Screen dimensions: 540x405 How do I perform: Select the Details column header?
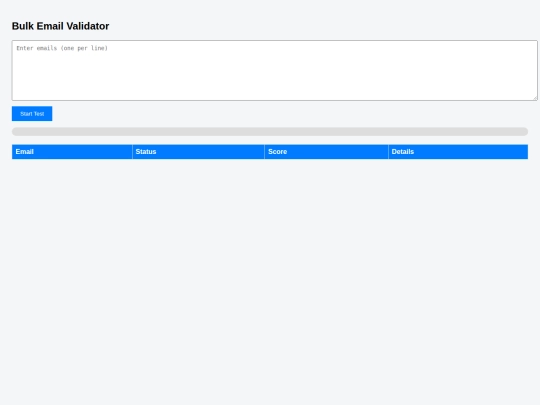click(x=458, y=152)
